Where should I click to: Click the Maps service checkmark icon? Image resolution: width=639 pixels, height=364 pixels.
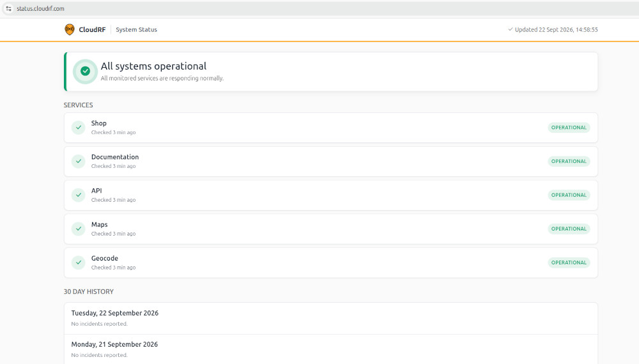(x=78, y=229)
